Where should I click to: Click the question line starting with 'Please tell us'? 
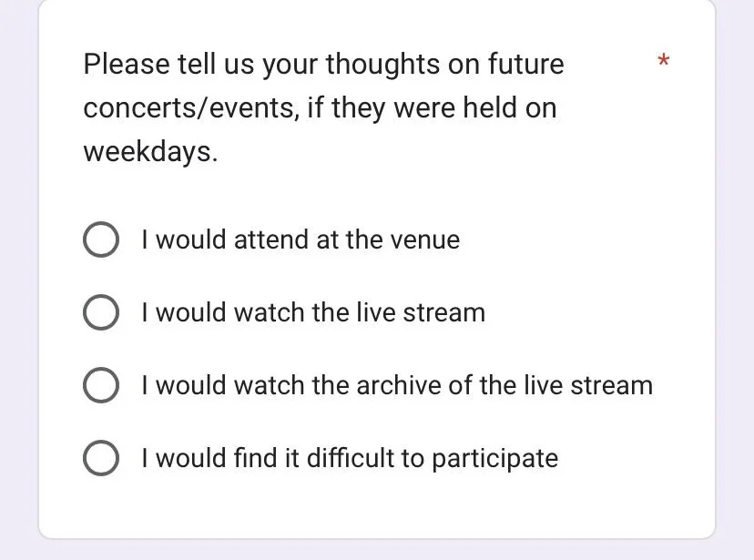[323, 65]
